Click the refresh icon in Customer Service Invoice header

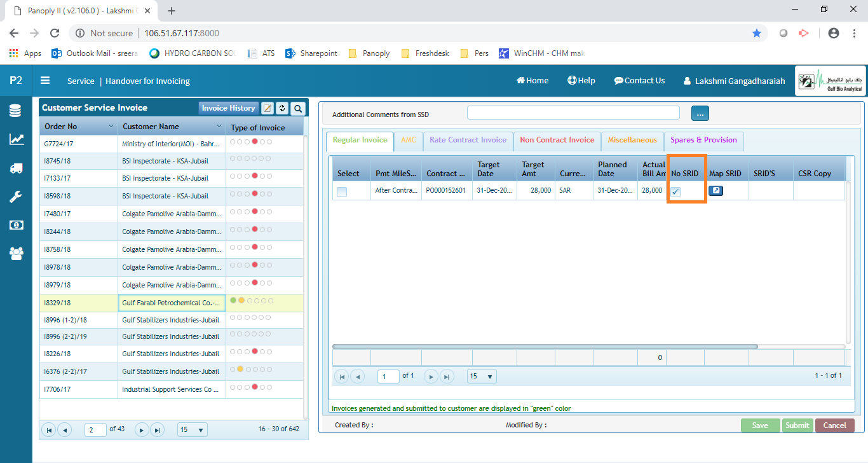[x=283, y=108]
